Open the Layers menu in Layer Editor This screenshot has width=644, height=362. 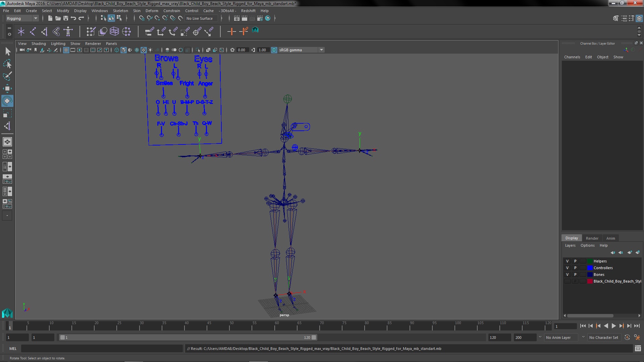(x=570, y=245)
